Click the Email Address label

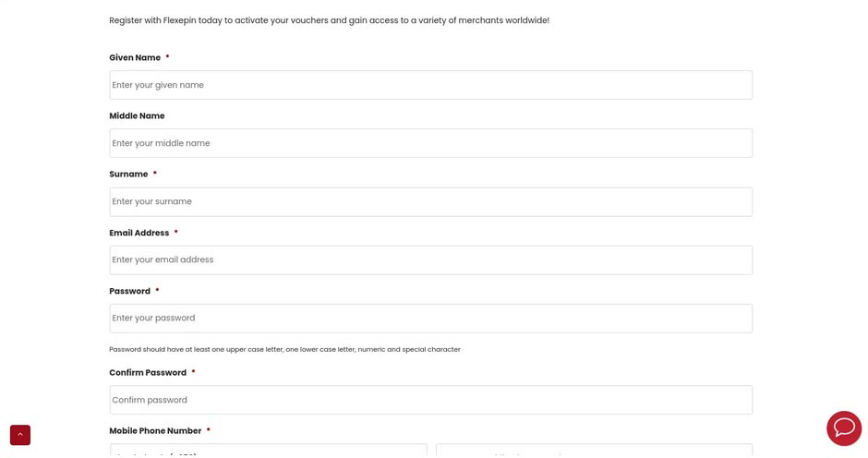139,233
